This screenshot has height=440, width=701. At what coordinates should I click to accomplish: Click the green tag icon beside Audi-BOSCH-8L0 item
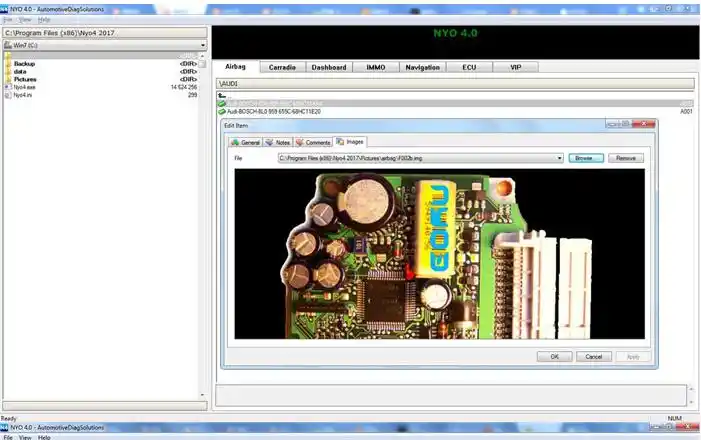221,111
